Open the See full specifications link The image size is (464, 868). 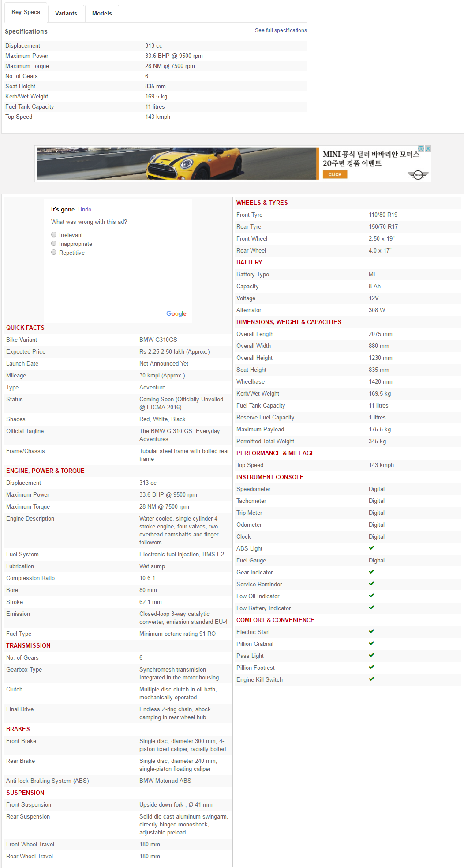click(x=281, y=30)
